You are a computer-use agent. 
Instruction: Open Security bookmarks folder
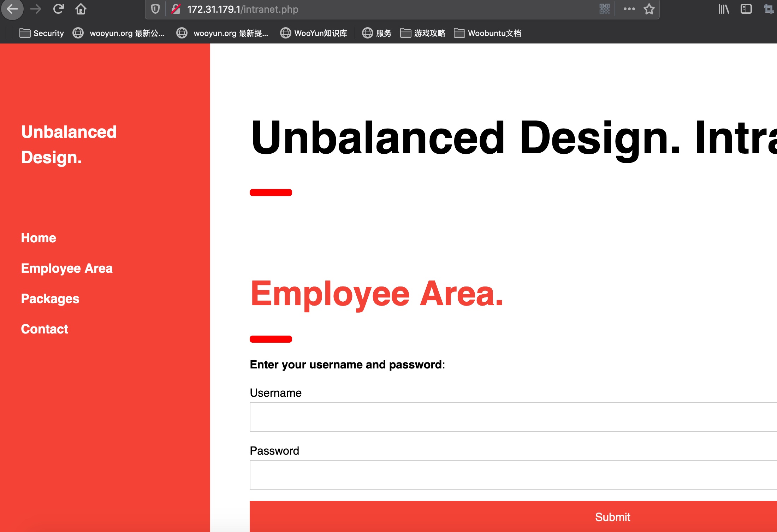[x=42, y=33]
